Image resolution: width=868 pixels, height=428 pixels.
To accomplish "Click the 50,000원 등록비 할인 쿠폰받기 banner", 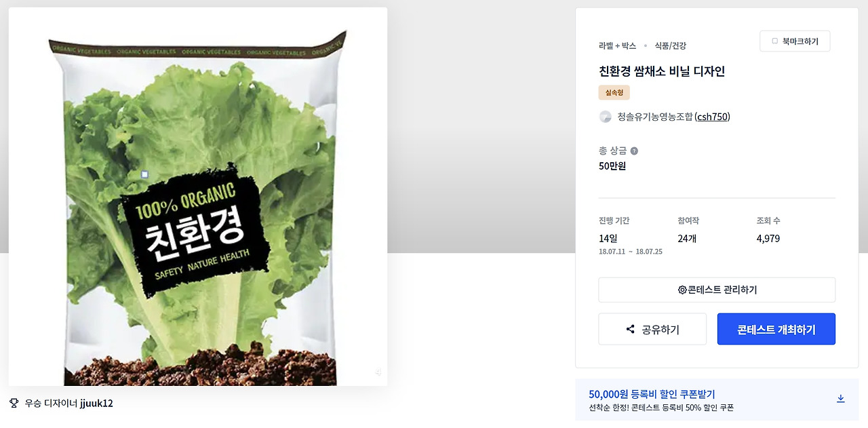I will tap(717, 400).
